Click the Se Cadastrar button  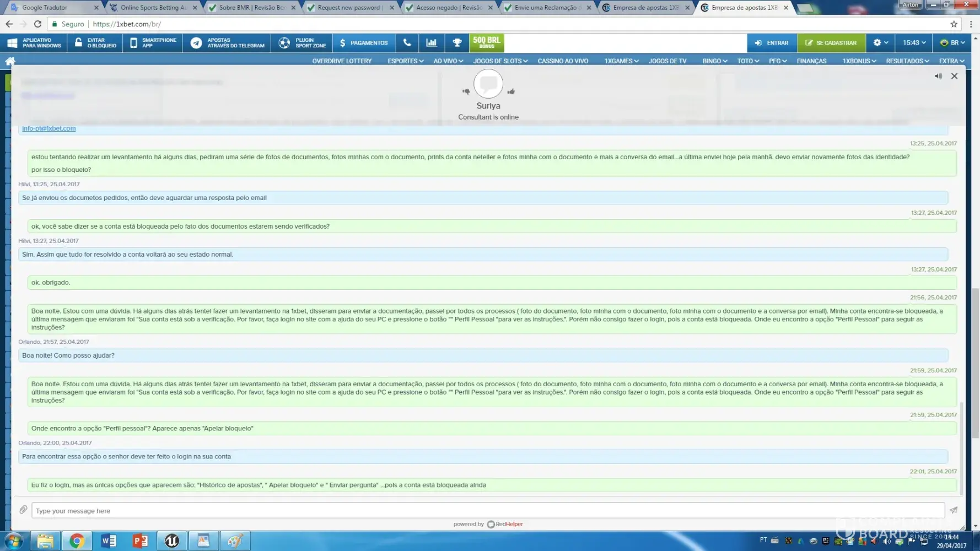(831, 43)
